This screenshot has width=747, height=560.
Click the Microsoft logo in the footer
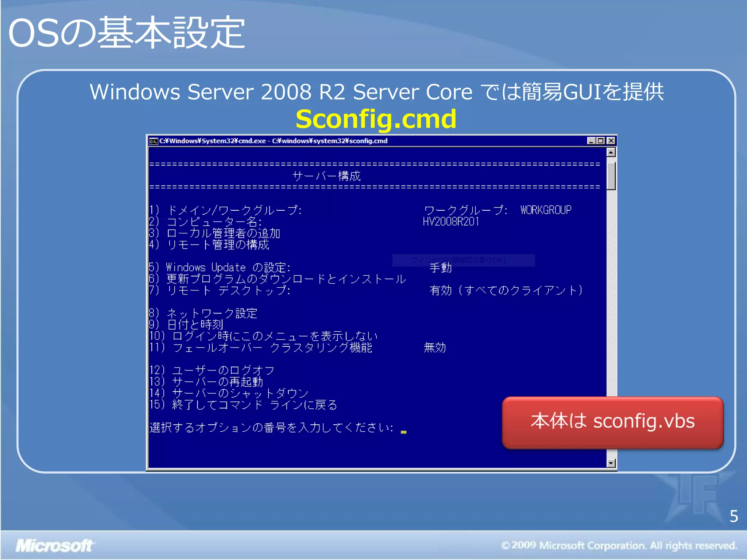pyautogui.click(x=55, y=545)
